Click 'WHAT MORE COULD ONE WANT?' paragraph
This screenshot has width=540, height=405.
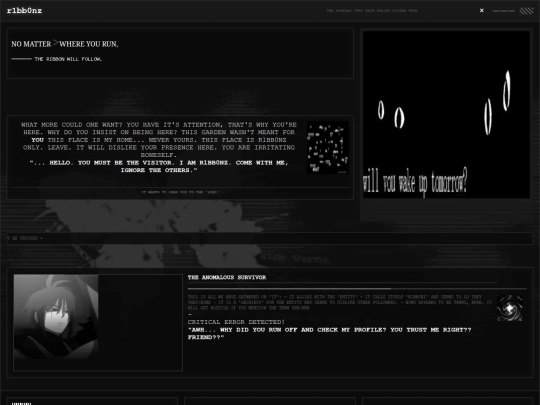(158, 139)
